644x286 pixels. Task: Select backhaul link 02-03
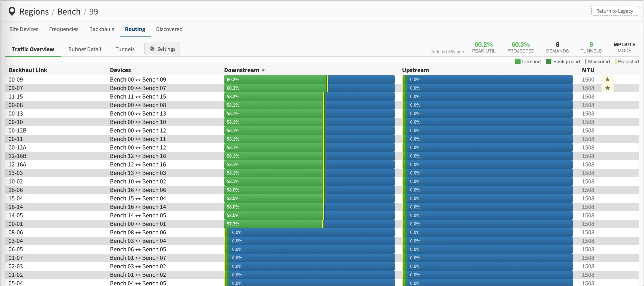15,266
